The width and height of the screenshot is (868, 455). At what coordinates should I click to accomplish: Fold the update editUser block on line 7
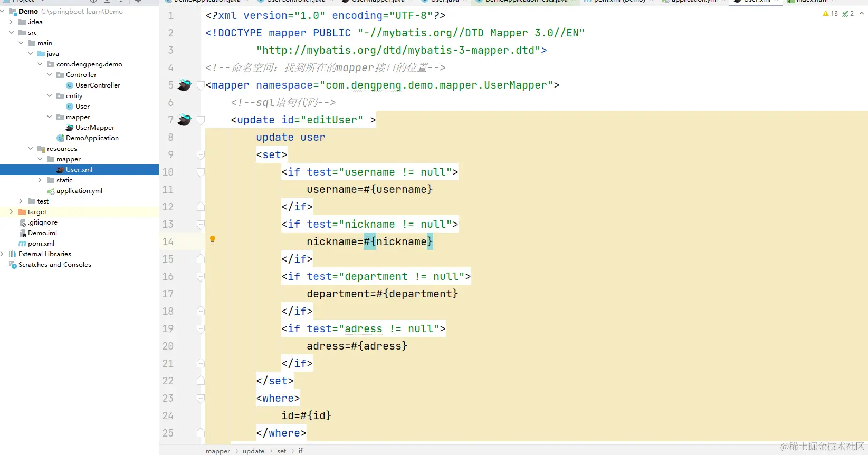pos(201,120)
